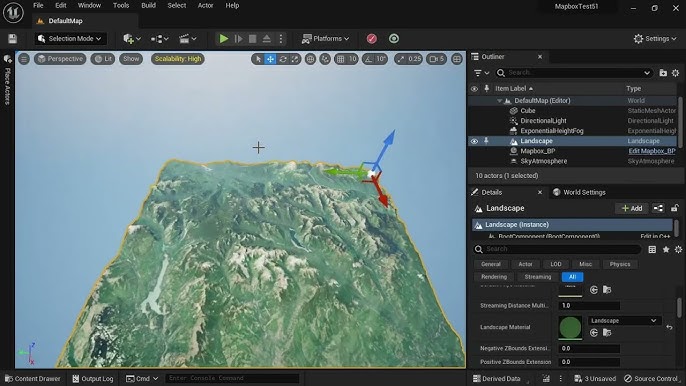Open editor Settings dropdown
Screen dimensions: 686x386
point(654,39)
